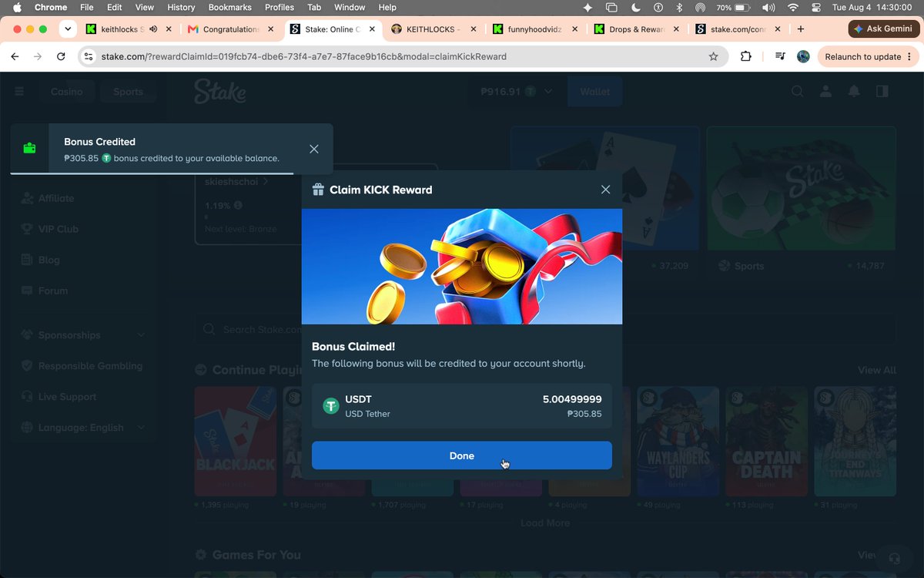924x578 pixels.
Task: Dismiss the Bonus Credited notification
Action: point(313,149)
